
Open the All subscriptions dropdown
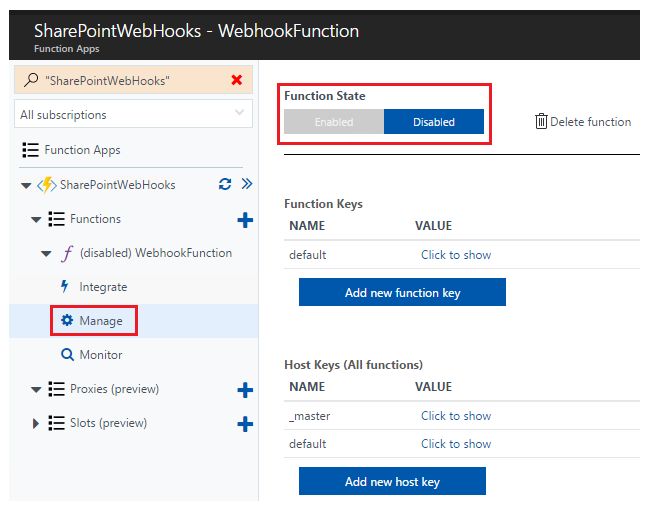coord(133,114)
